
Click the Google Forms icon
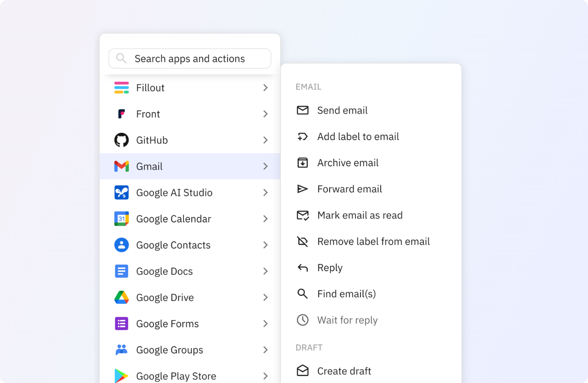point(121,323)
